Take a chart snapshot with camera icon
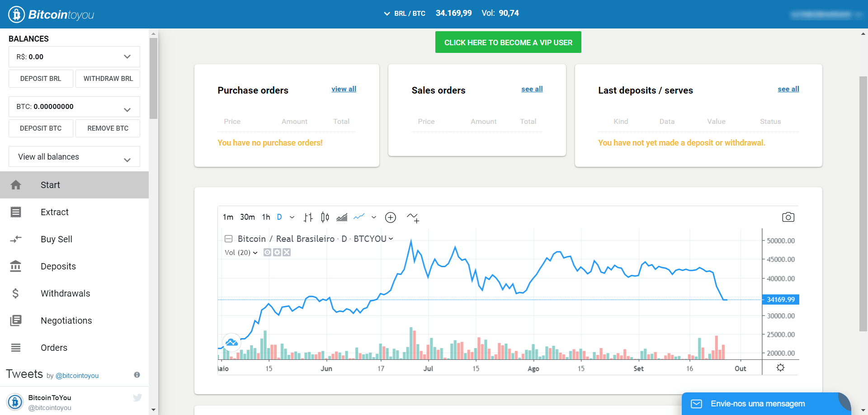Screen dimensions: 868x415 point(788,217)
